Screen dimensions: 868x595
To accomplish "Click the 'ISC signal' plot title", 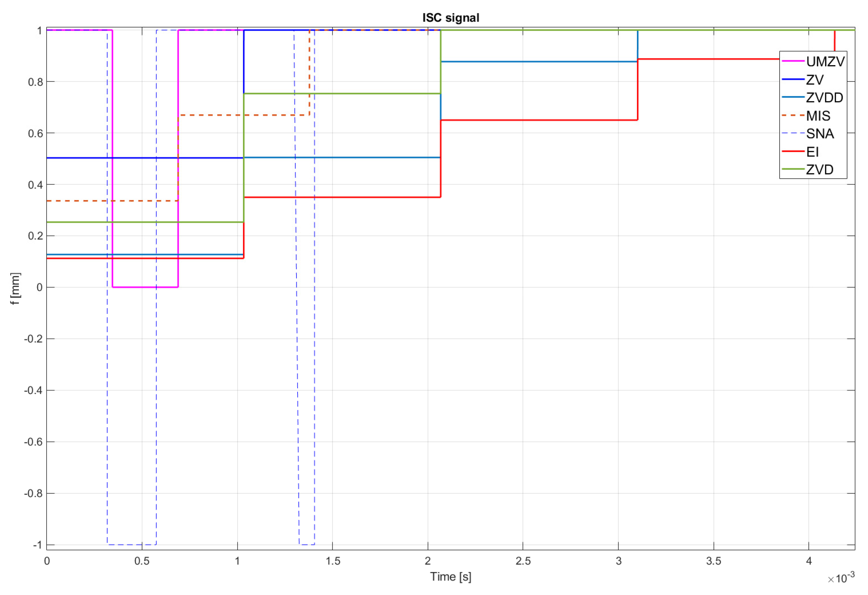I will (x=450, y=18).
